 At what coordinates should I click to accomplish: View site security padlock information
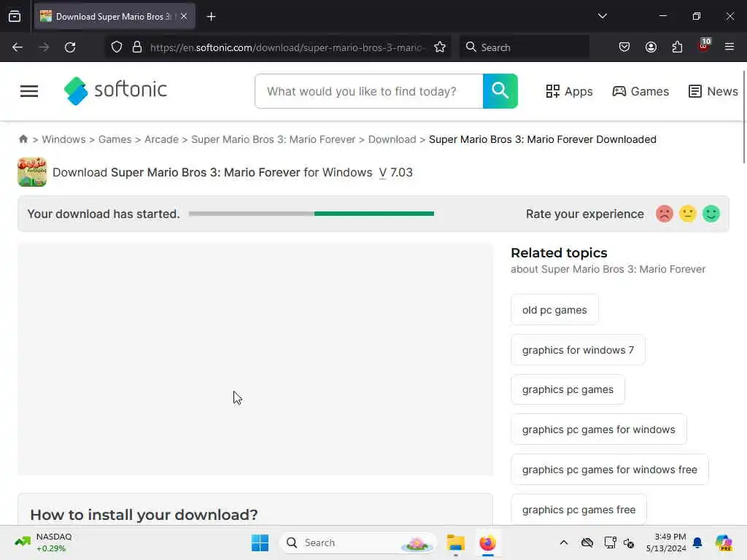coord(137,47)
